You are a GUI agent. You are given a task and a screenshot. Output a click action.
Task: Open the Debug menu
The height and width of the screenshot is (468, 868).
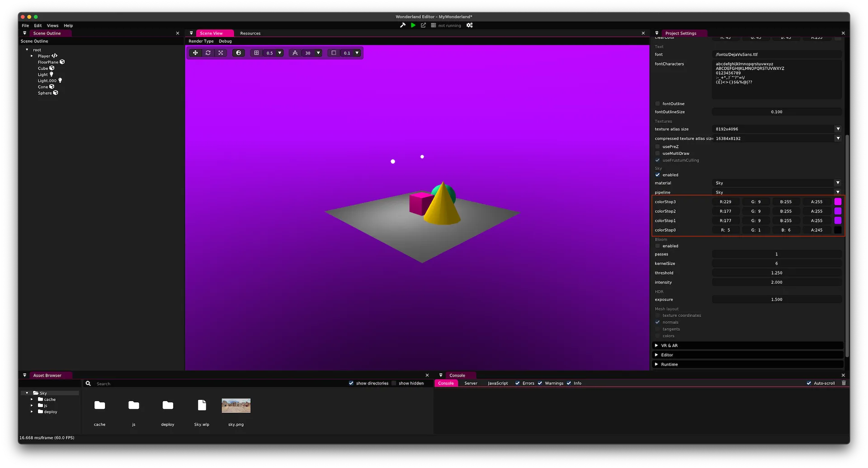click(x=225, y=41)
